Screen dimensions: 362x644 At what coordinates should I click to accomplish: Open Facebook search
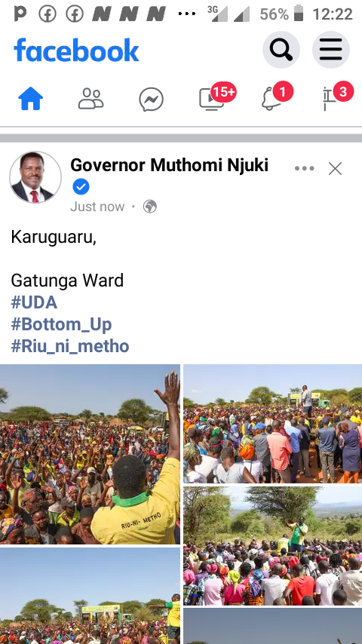tap(281, 50)
